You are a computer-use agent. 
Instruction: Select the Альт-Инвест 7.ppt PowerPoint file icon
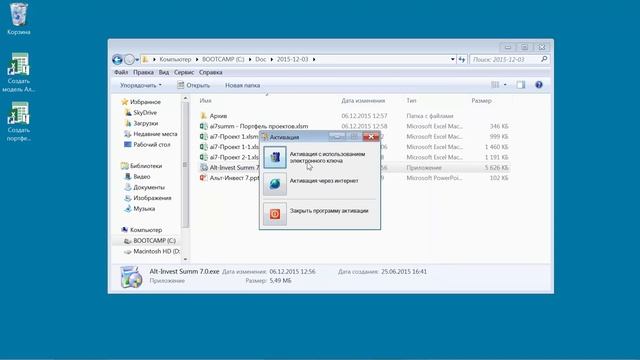pyautogui.click(x=204, y=178)
